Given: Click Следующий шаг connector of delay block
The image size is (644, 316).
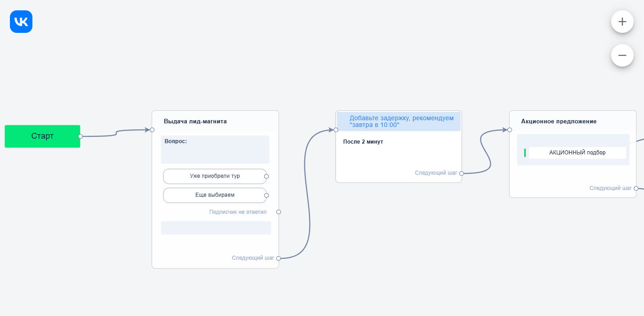Looking at the screenshot, I should (462, 173).
